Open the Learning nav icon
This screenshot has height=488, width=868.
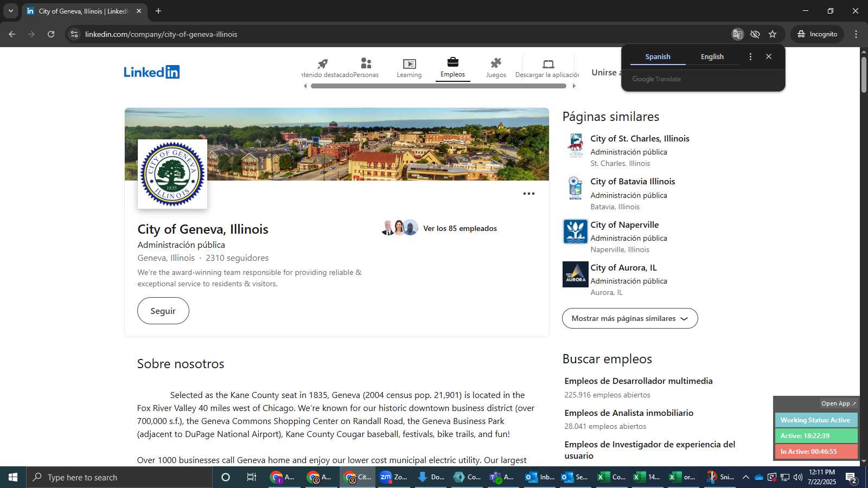pos(409,68)
